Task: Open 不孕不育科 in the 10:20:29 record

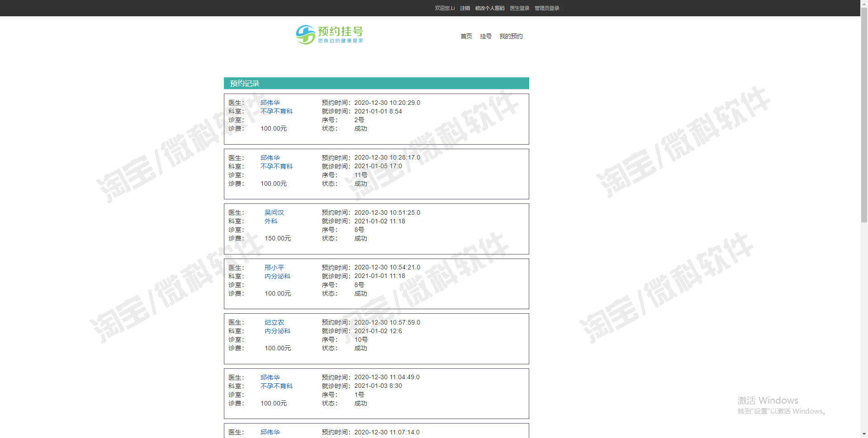Action: pyautogui.click(x=276, y=111)
